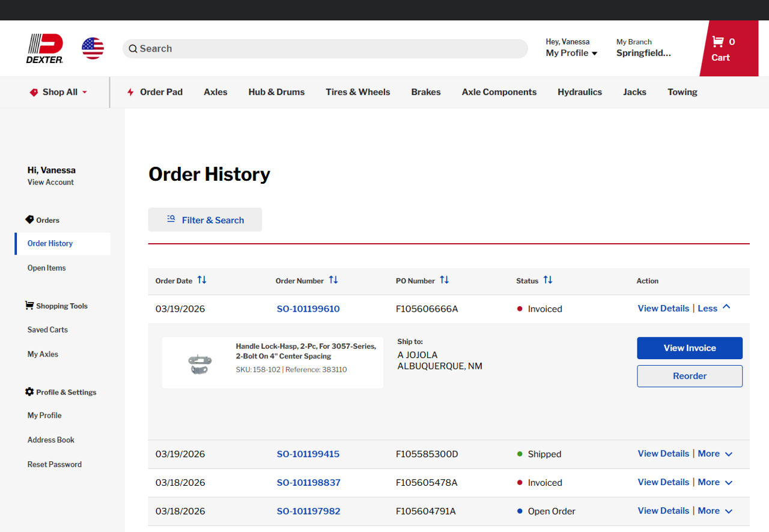Open Reset Password in sidebar
Viewport: 769px width, 532px height.
tap(55, 465)
